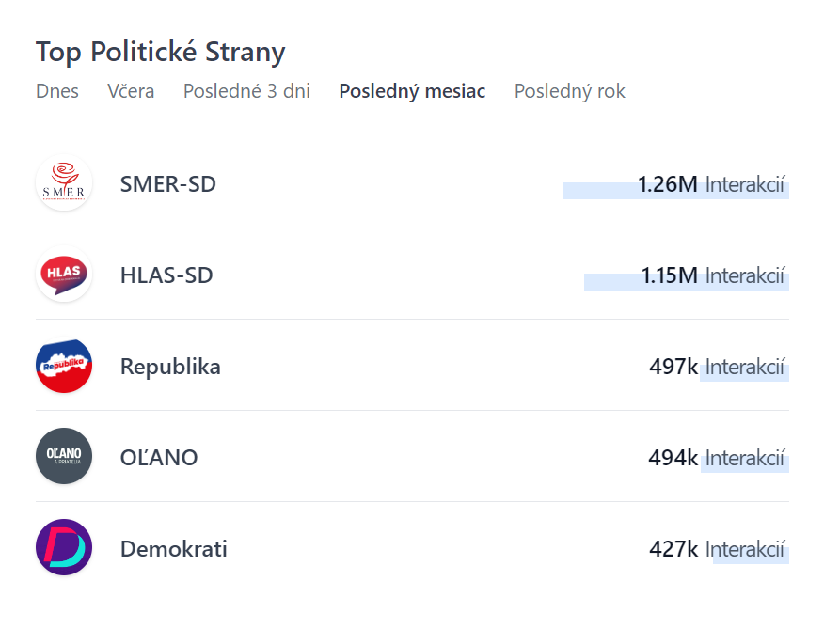The height and width of the screenshot is (644, 824).
Task: Go to the OĽANO party name
Action: click(159, 458)
